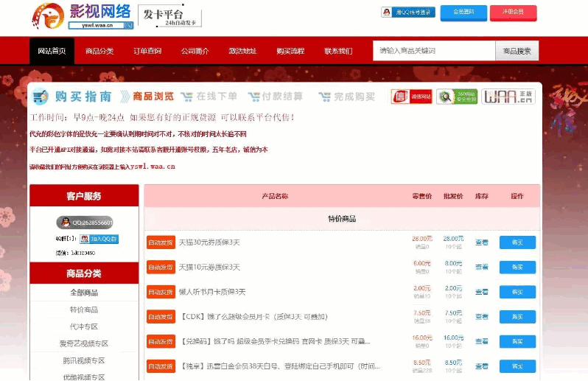Screen dimensions: 588x381
Task: Buy 天猫10元券质保3天
Action: pos(517,268)
